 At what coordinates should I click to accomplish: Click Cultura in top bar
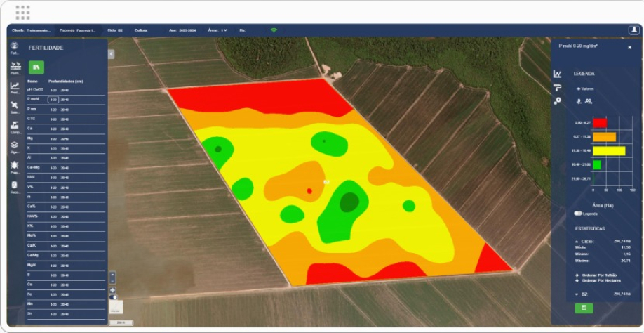tap(141, 30)
